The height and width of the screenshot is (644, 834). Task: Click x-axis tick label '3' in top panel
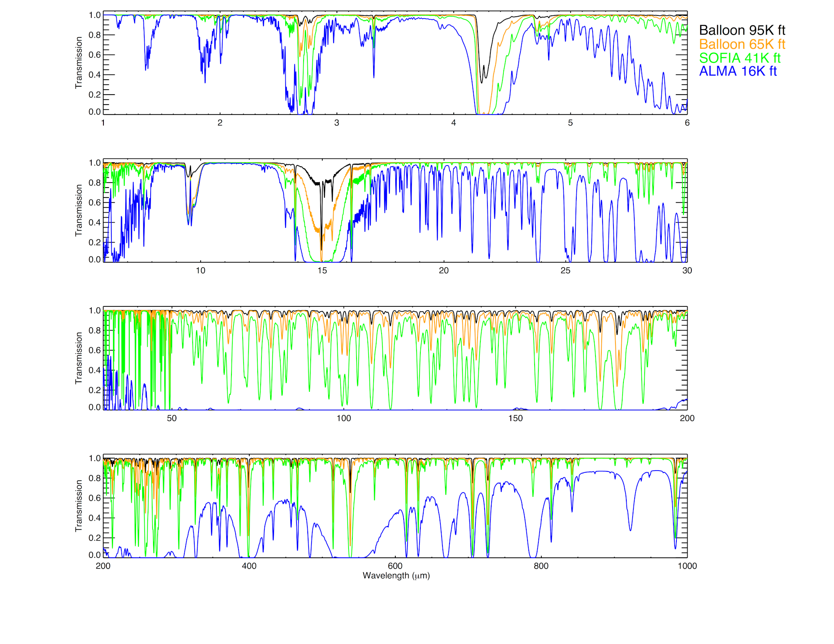[x=337, y=123]
